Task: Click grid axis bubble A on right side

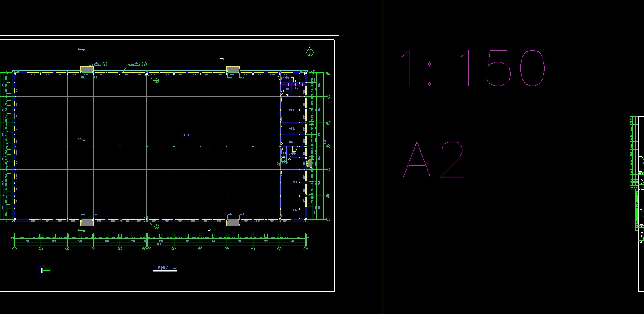Action: (328, 219)
